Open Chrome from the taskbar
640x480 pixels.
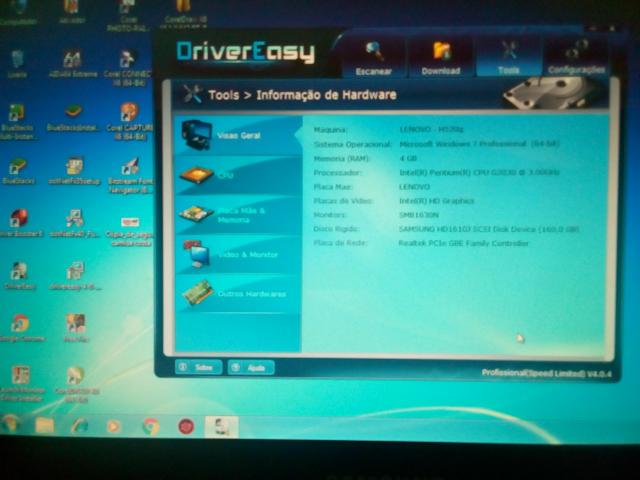coord(150,426)
